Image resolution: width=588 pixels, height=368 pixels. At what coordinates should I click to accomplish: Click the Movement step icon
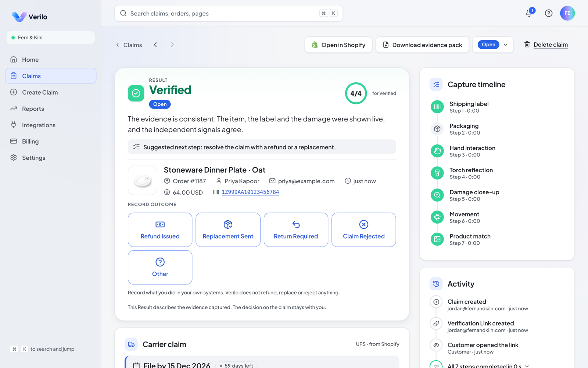(x=437, y=217)
